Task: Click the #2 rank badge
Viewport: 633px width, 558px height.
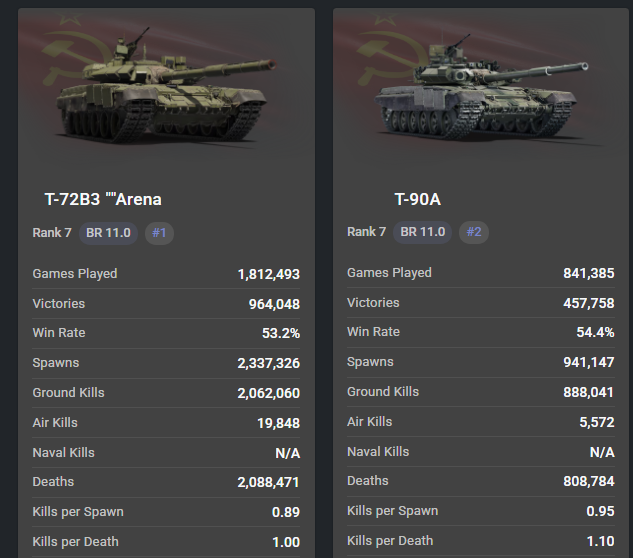Action: pyautogui.click(x=474, y=232)
